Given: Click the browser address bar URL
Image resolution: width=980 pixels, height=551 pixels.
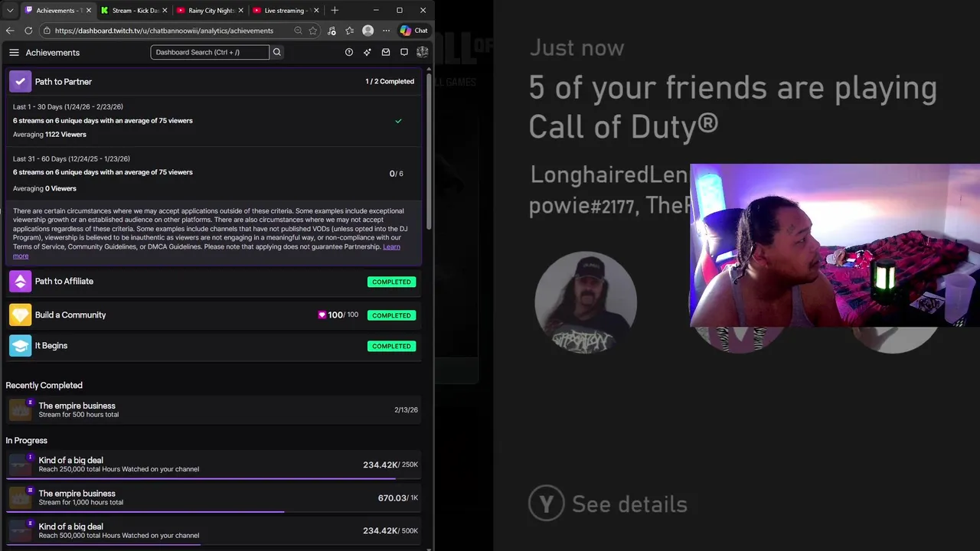Looking at the screenshot, I should click(164, 31).
